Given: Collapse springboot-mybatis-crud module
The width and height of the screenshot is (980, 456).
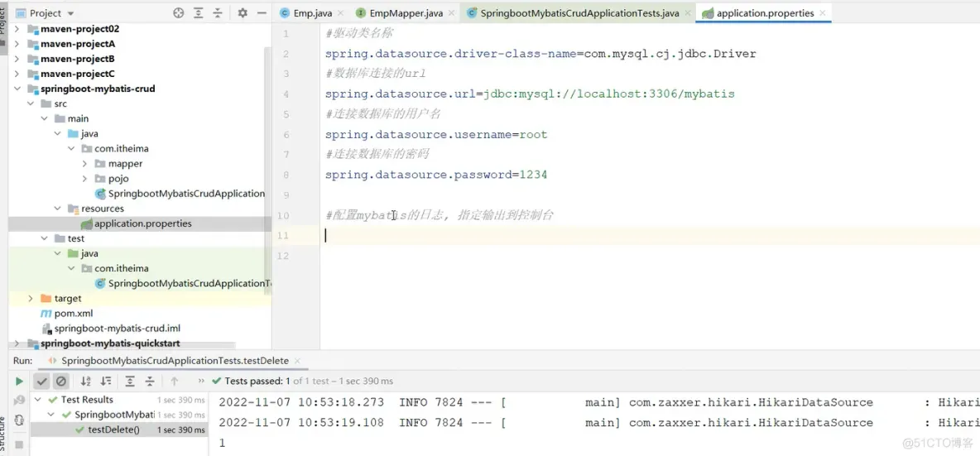Looking at the screenshot, I should click(17, 89).
